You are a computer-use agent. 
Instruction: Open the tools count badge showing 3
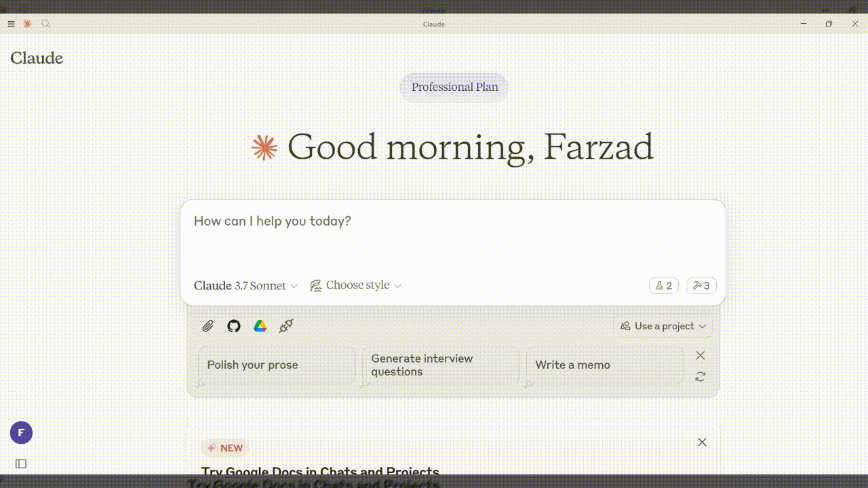pos(701,285)
